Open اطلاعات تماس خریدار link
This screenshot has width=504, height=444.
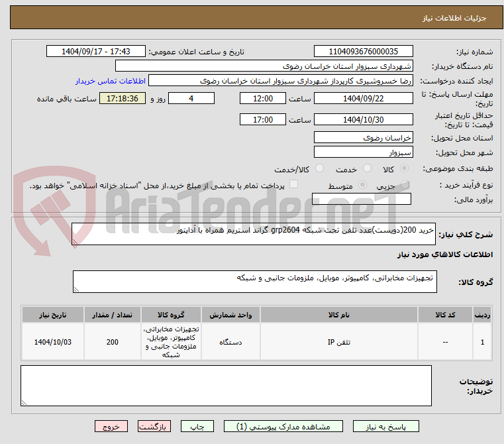(x=111, y=81)
